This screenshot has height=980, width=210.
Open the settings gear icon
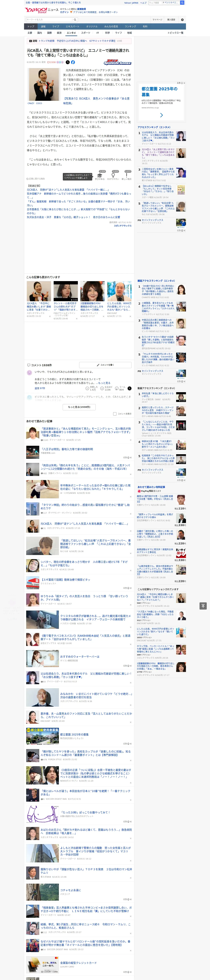point(182,19)
